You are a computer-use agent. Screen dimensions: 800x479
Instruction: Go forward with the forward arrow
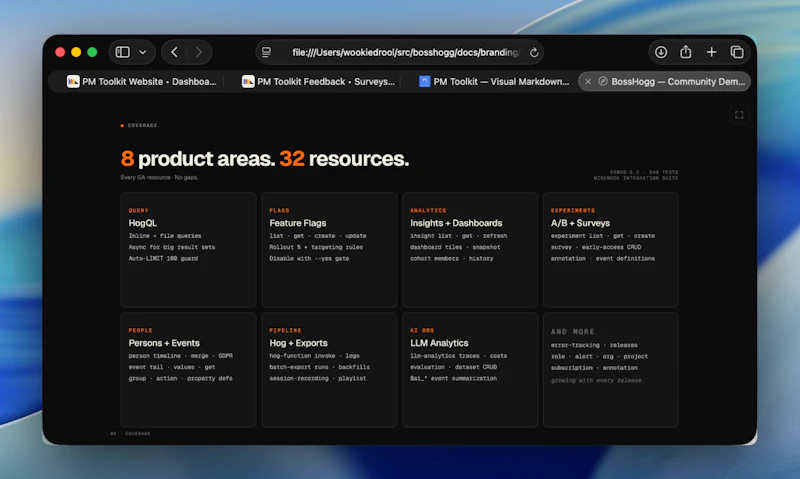pyautogui.click(x=199, y=52)
